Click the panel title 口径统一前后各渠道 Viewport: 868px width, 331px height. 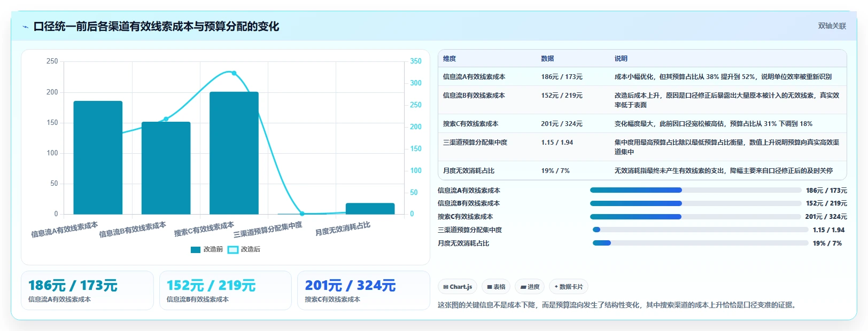156,27
